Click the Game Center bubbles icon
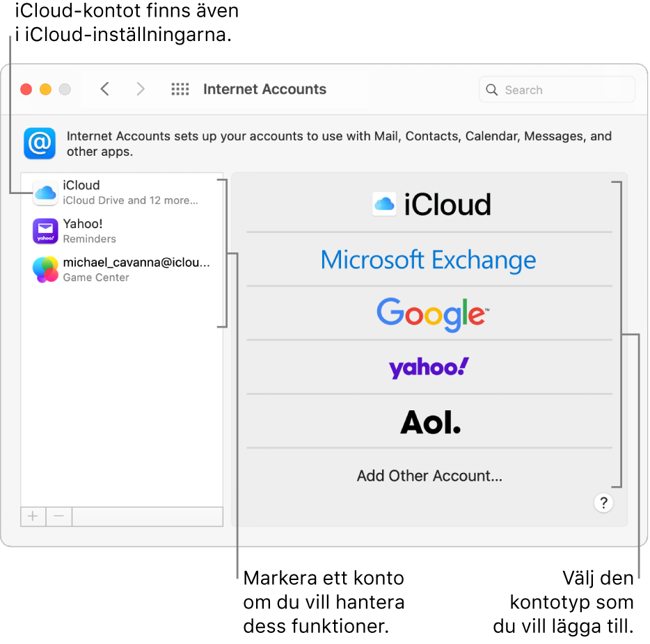This screenshot has width=650, height=644. (45, 270)
